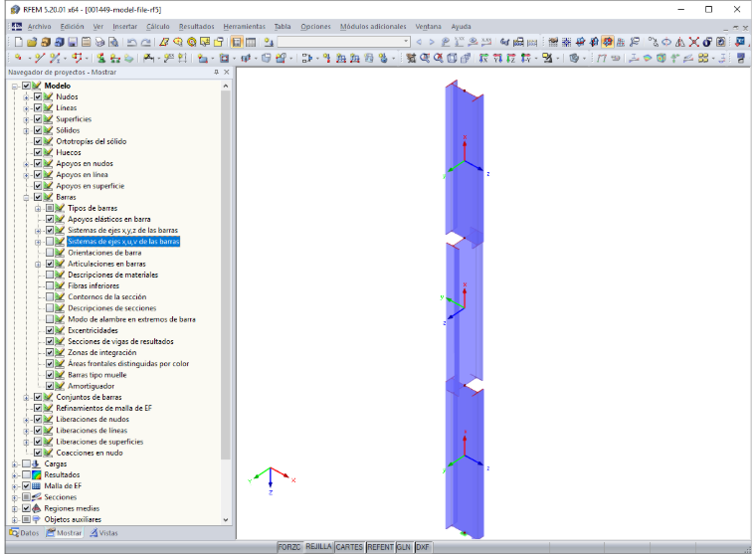The width and height of the screenshot is (756, 554).
Task: Toggle the REJILLA status bar button
Action: 318,547
